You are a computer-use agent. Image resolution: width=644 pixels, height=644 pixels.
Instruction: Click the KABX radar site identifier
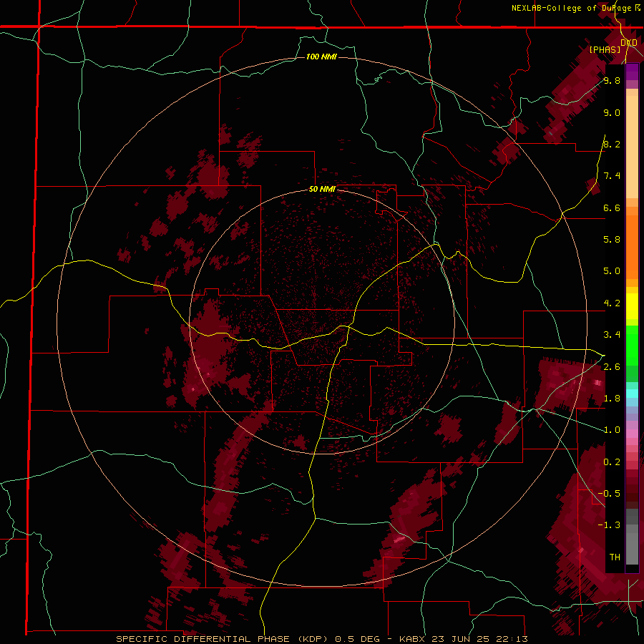pyautogui.click(x=414, y=639)
